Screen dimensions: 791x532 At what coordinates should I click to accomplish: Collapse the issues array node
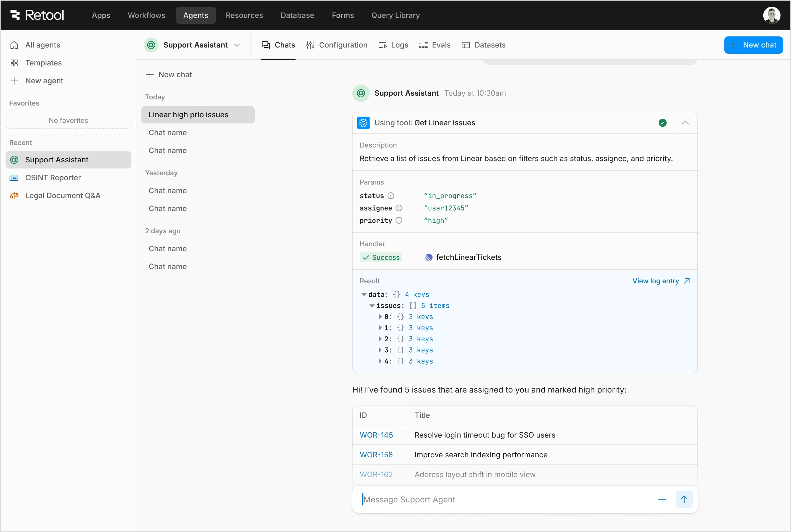[372, 306]
